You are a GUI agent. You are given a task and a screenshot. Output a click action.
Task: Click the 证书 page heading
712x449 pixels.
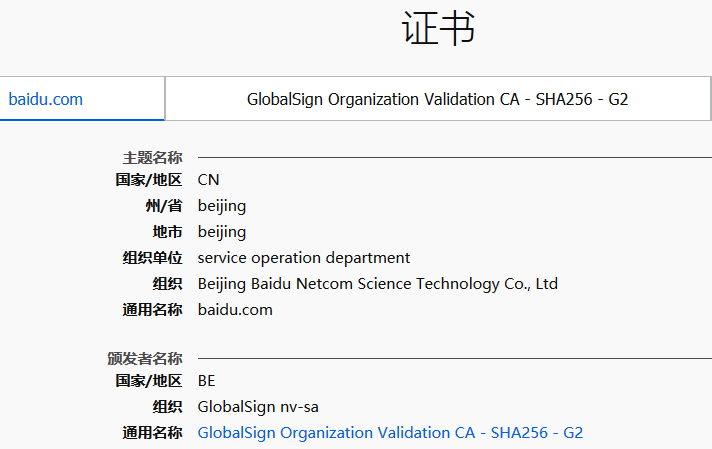[438, 28]
